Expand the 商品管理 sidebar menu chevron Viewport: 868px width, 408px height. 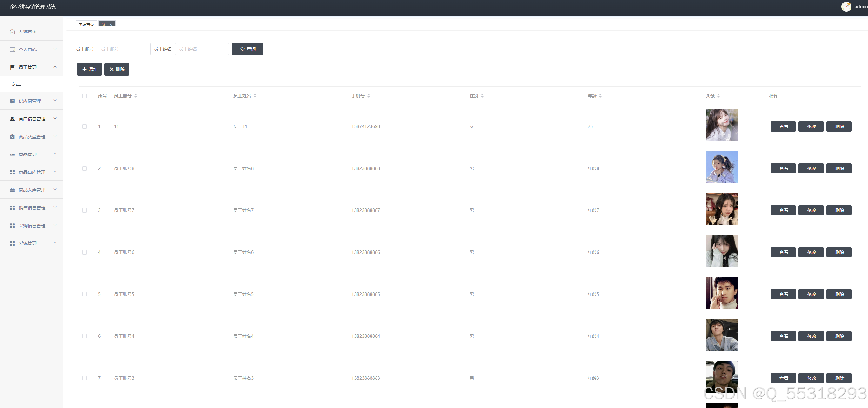point(55,154)
